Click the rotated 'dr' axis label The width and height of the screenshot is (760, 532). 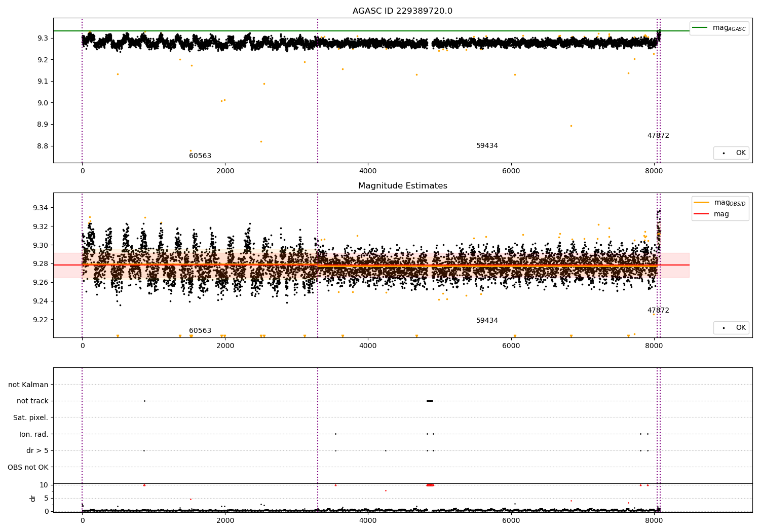pyautogui.click(x=32, y=498)
